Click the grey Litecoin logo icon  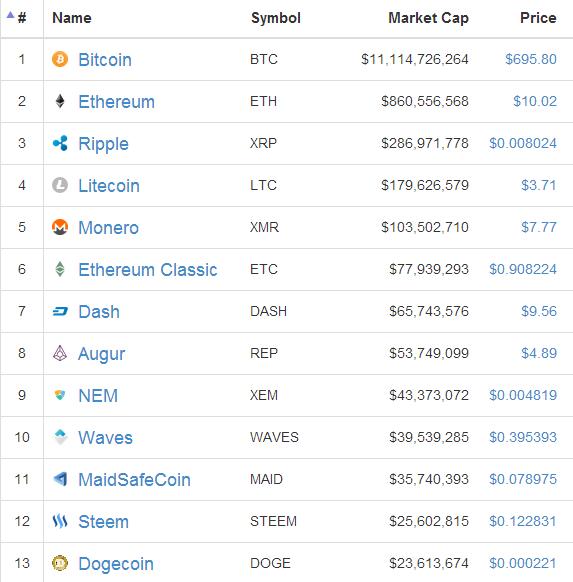60,185
